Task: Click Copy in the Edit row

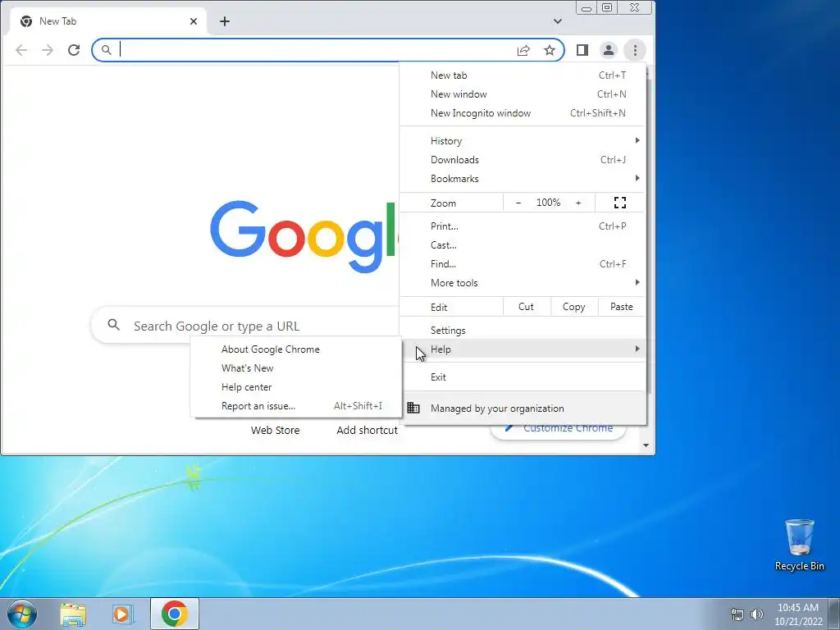Action: click(573, 307)
